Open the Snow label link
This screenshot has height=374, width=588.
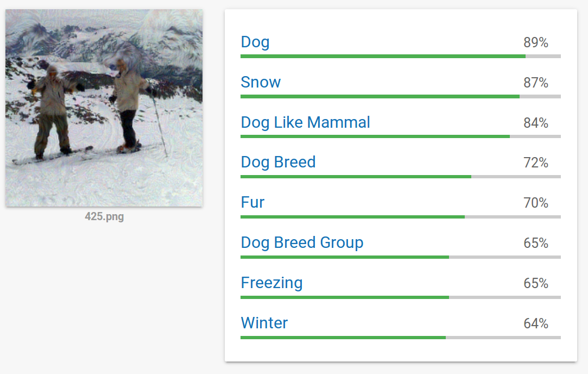point(261,83)
